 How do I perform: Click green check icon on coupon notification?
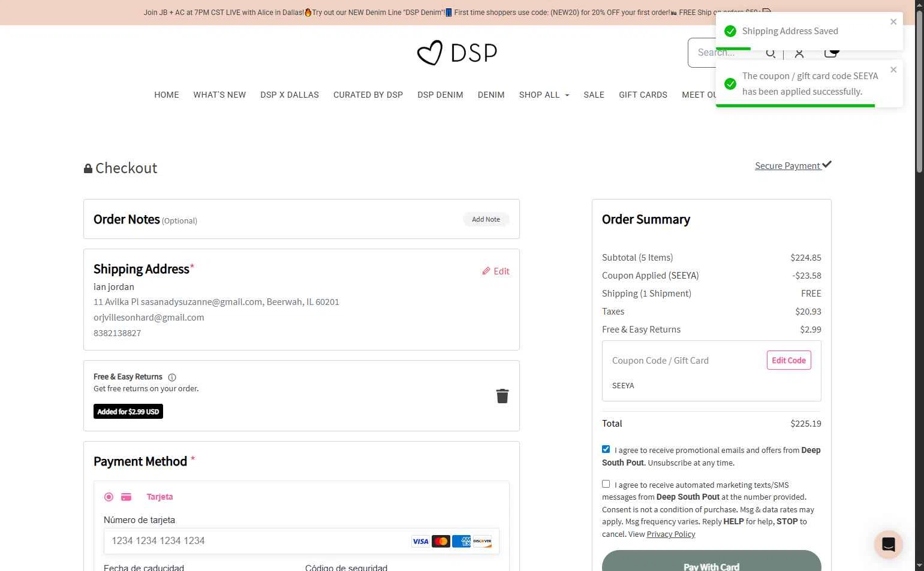click(x=730, y=84)
